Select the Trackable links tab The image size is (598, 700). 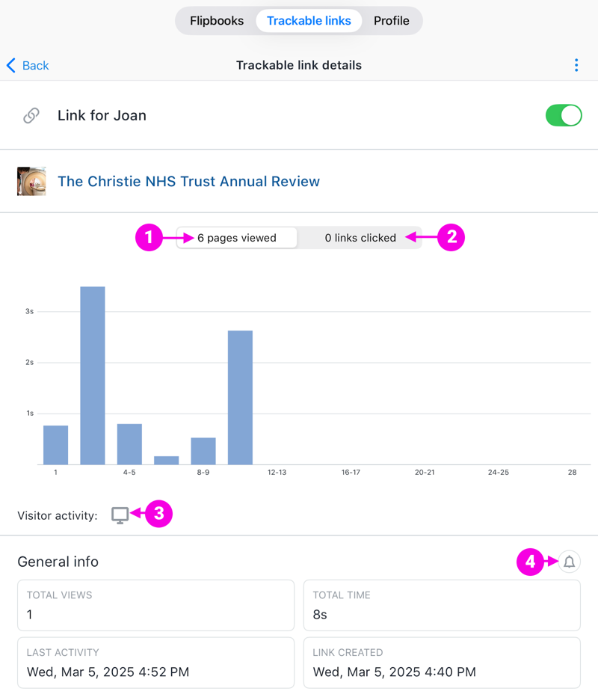pos(309,21)
